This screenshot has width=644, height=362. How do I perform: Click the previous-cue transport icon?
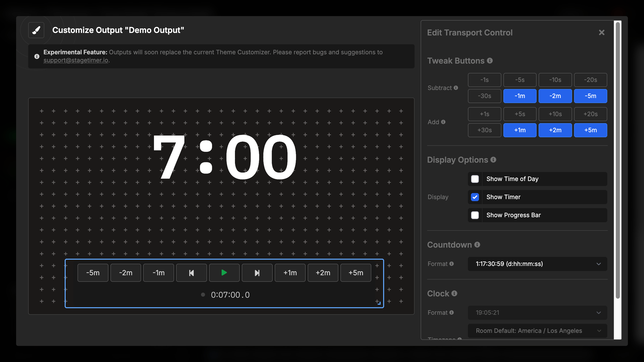pyautogui.click(x=191, y=273)
